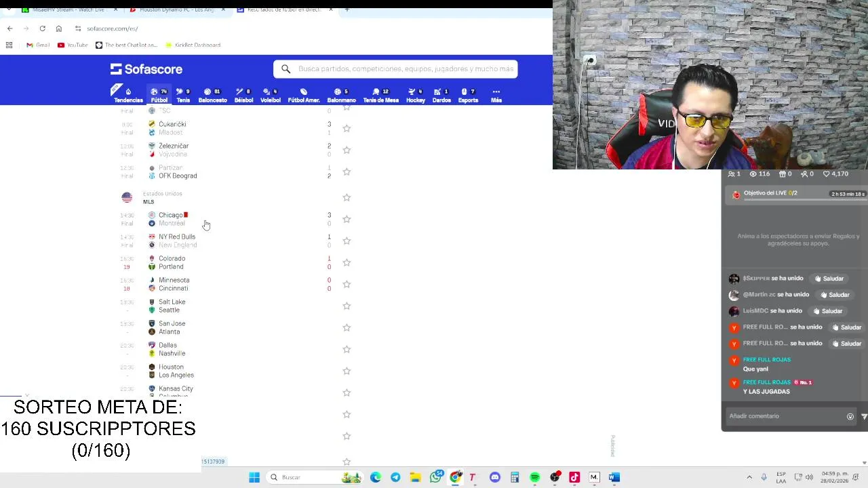868x488 pixels.
Task: Focus the Sofascore search field
Action: 395,68
